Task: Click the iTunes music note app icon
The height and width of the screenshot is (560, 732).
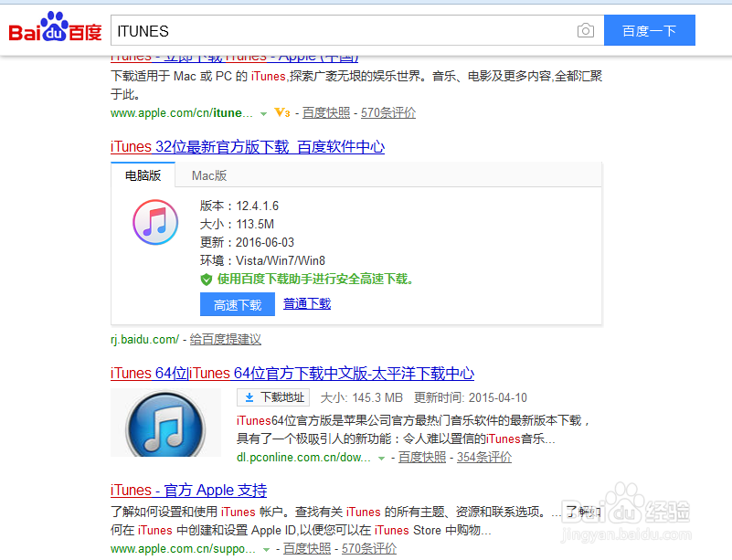Action: point(155,222)
